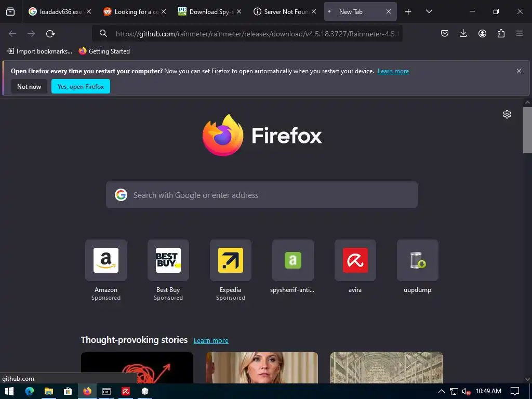Click the page vertical scrollbar thumb

(527, 130)
